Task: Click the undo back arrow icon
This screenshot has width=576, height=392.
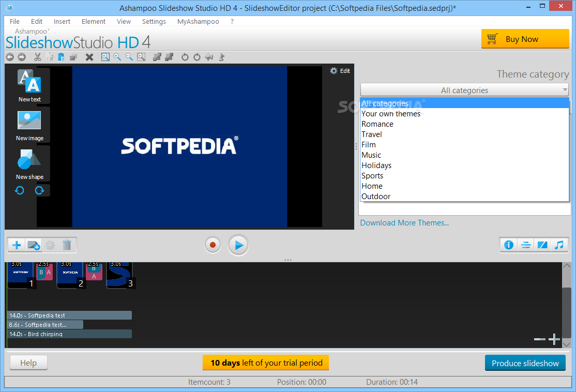Action: point(10,57)
